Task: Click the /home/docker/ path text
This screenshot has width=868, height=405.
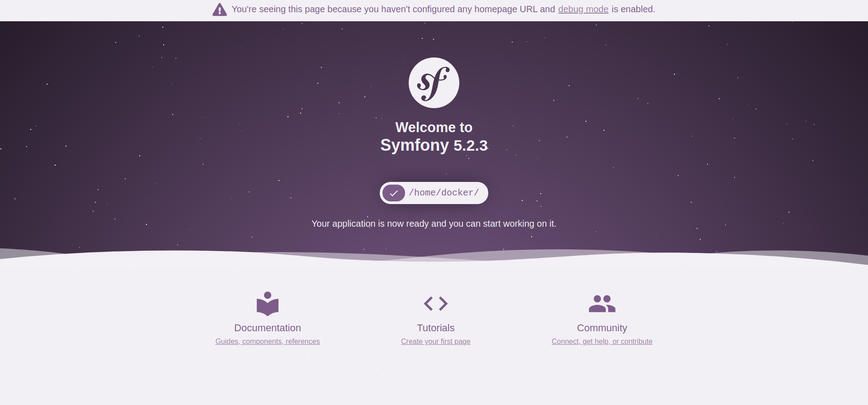Action: (x=444, y=193)
